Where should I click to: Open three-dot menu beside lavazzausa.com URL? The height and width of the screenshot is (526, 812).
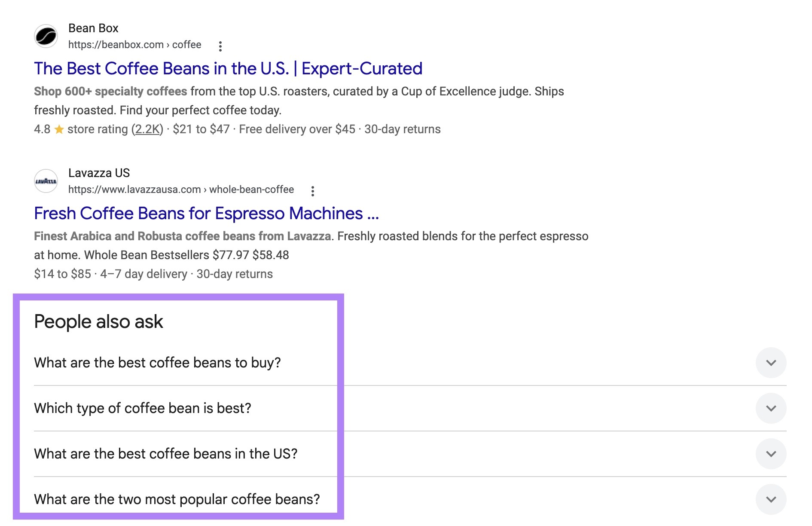click(x=313, y=191)
